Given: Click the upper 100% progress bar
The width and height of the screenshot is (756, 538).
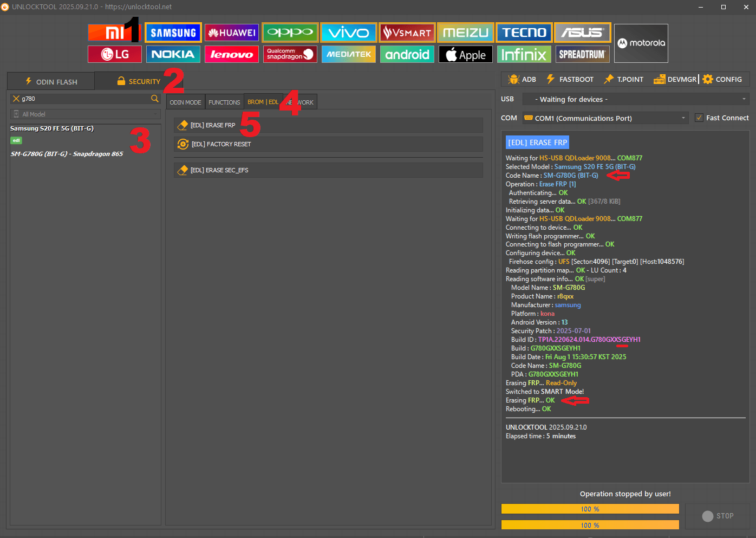Looking at the screenshot, I should tap(590, 509).
